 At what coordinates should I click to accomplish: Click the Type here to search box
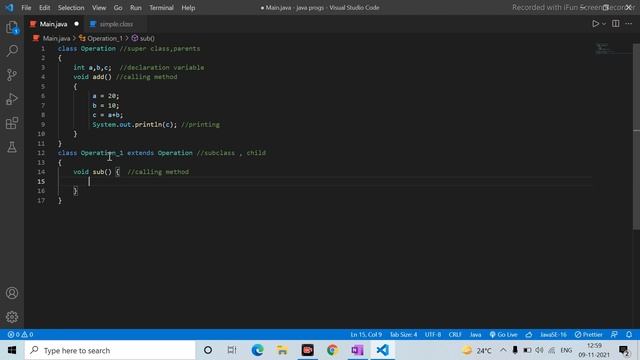pyautogui.click(x=110, y=350)
